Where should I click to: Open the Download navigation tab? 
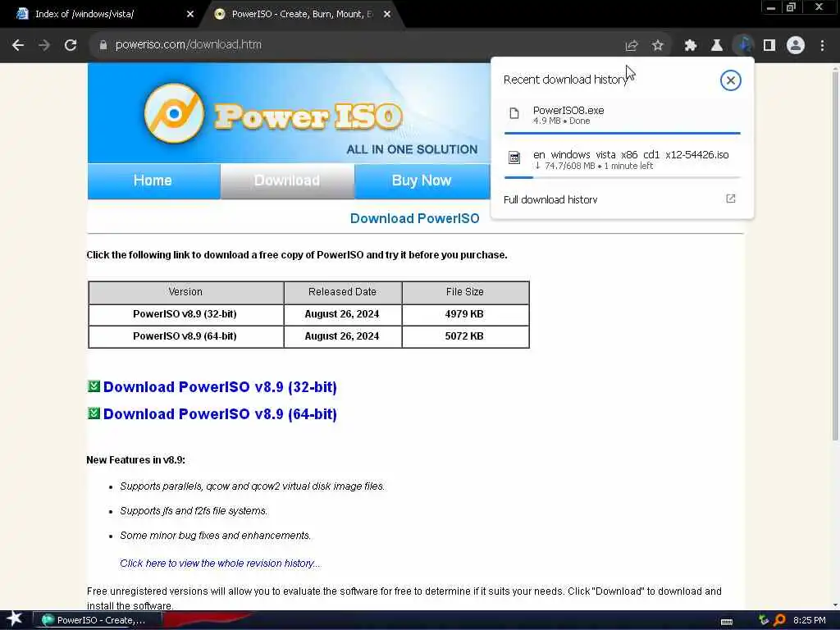[287, 180]
